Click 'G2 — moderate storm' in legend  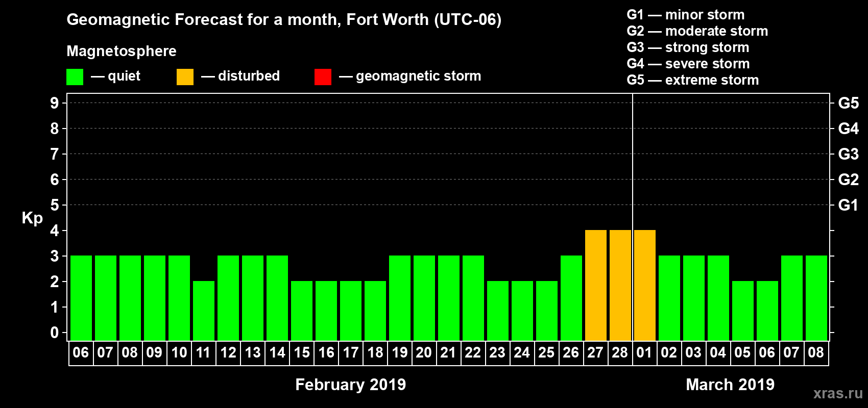pos(697,31)
